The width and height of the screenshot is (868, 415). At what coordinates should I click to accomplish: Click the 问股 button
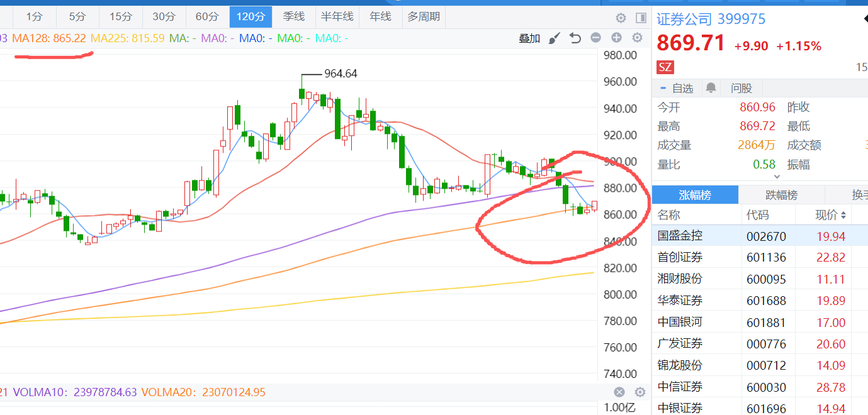[741, 88]
